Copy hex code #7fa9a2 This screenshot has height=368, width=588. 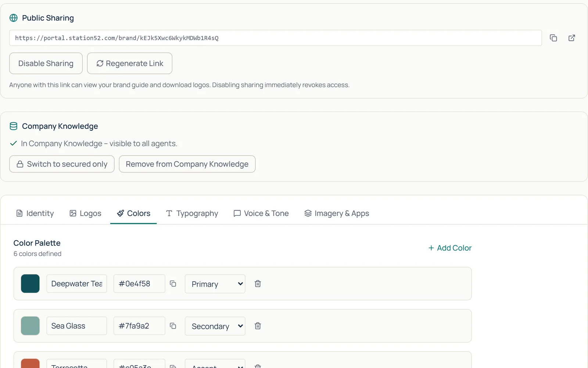pos(173,326)
